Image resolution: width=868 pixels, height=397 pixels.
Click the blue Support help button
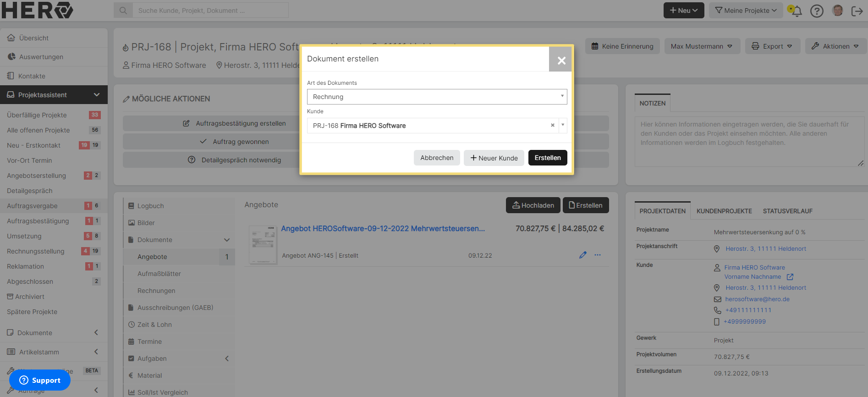click(x=40, y=380)
